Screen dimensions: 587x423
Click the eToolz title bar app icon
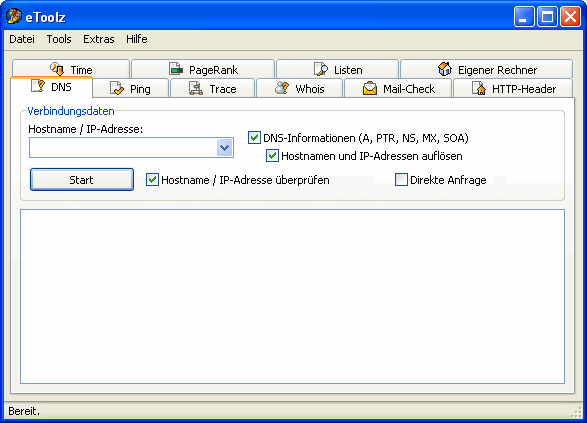click(13, 16)
